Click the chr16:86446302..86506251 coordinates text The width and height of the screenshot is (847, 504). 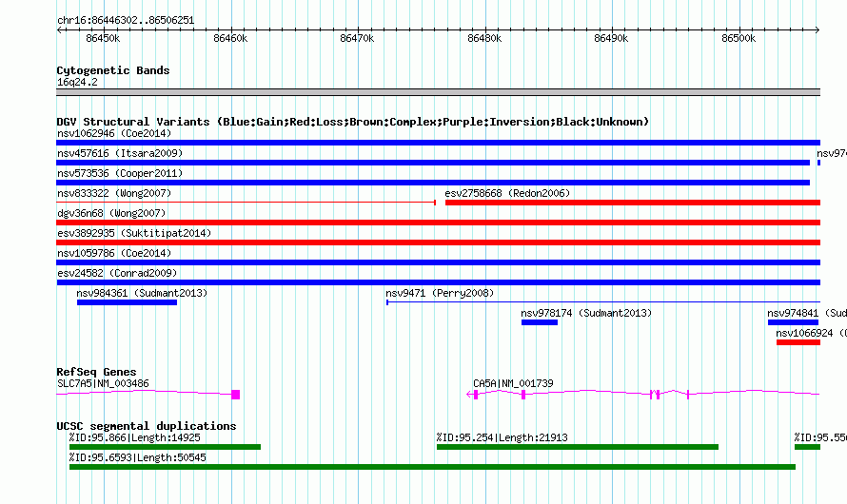pyautogui.click(x=126, y=20)
